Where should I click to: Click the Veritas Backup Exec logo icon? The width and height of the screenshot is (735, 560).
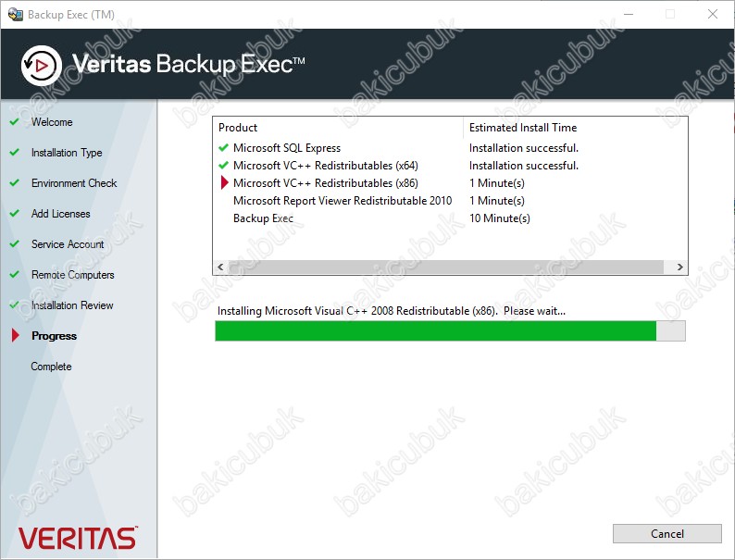[x=42, y=66]
